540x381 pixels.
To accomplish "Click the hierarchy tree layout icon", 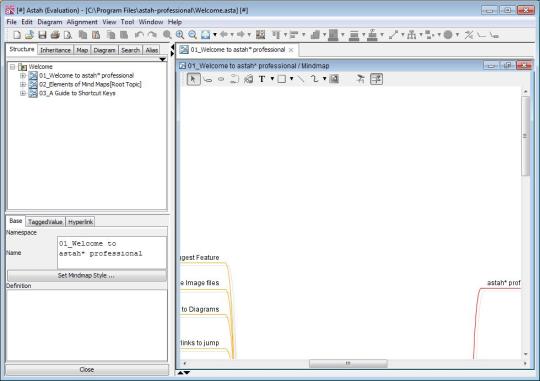I will pyautogui.click(x=412, y=35).
